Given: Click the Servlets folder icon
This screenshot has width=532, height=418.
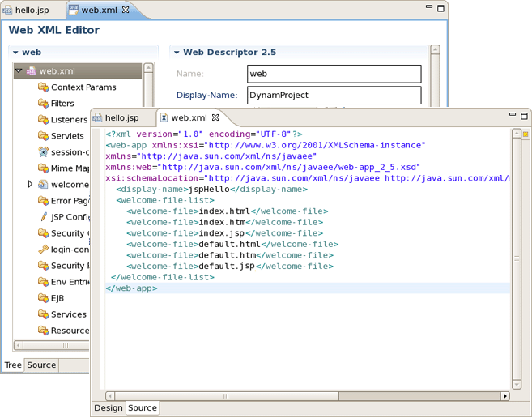Looking at the screenshot, I should [43, 136].
